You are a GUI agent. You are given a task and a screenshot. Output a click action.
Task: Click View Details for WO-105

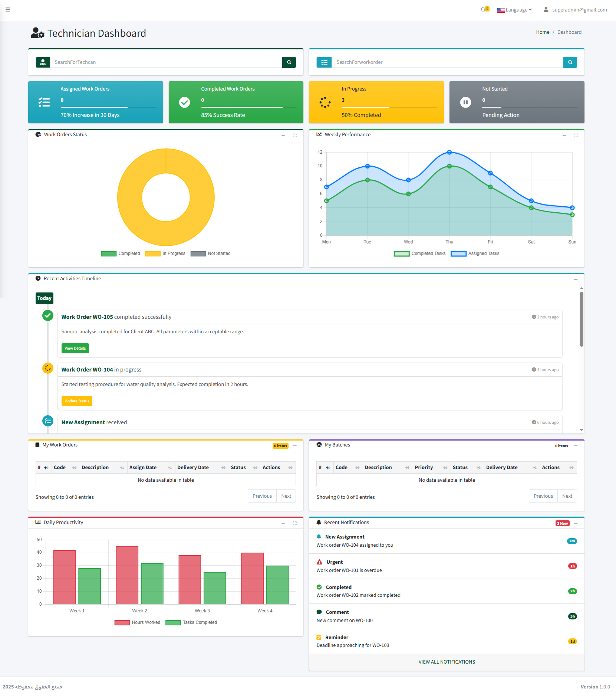(x=75, y=348)
